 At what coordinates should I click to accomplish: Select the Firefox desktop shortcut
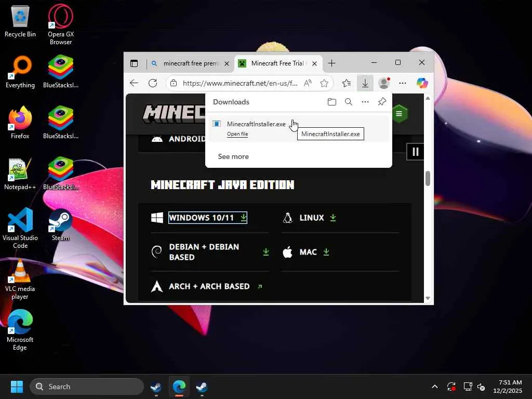20,123
